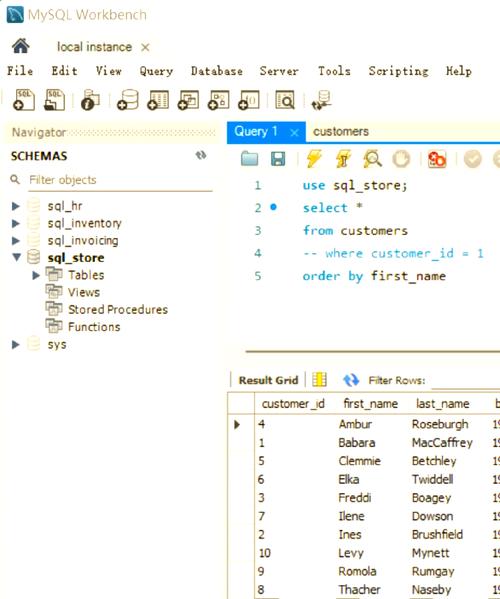Collapse the sql_store schema
Screen dimensions: 500x599
[16, 257]
